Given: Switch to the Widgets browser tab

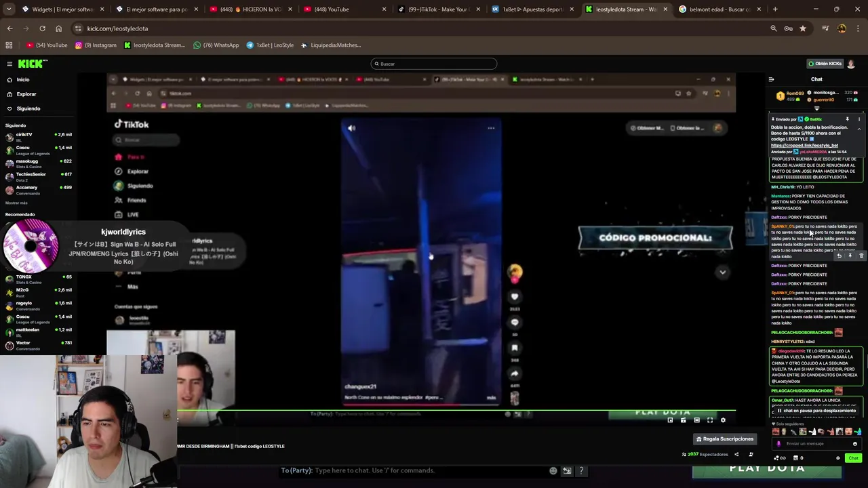Looking at the screenshot, I should (62, 9).
